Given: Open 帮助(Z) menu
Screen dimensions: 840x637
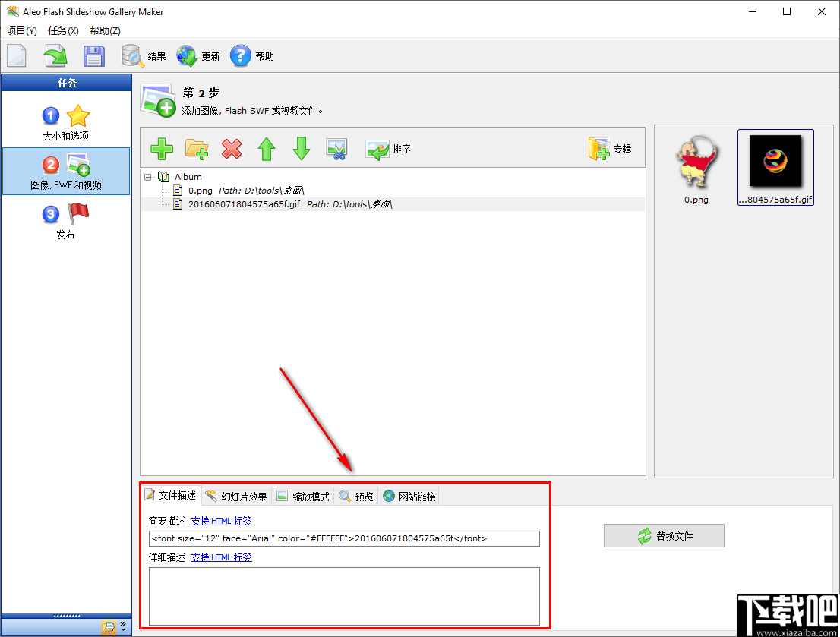Looking at the screenshot, I should pyautogui.click(x=105, y=30).
